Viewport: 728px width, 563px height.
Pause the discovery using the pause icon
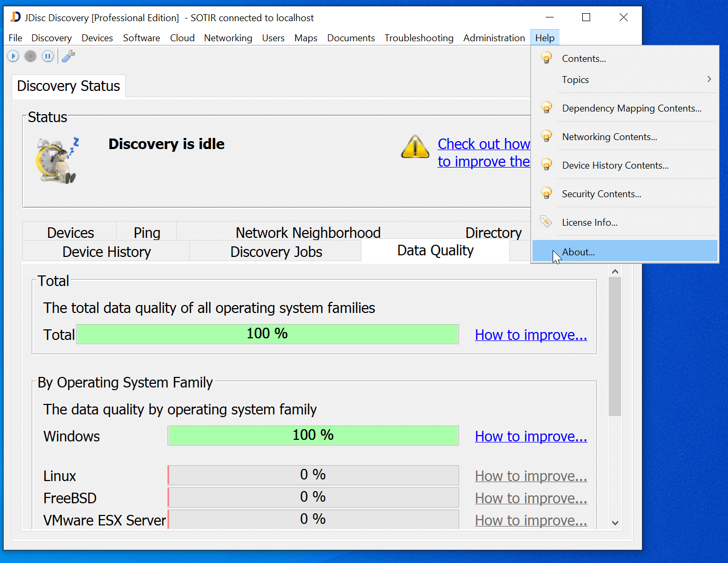coord(48,56)
